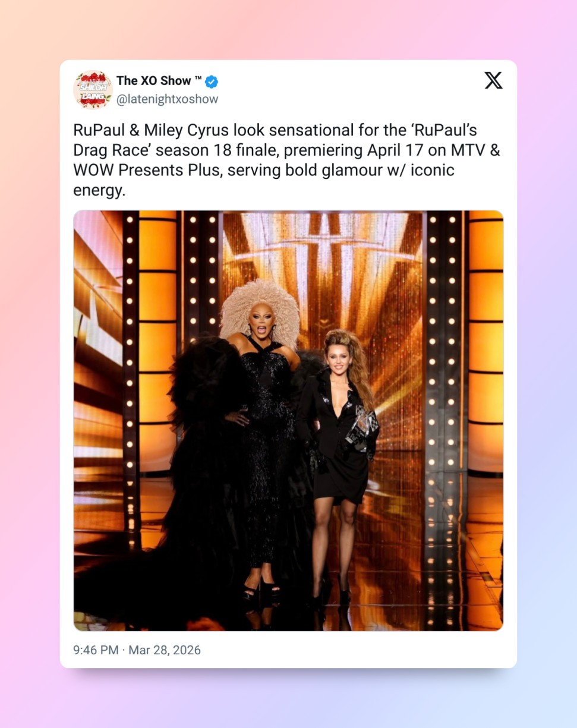Open The XO Show profile avatar

click(x=93, y=90)
